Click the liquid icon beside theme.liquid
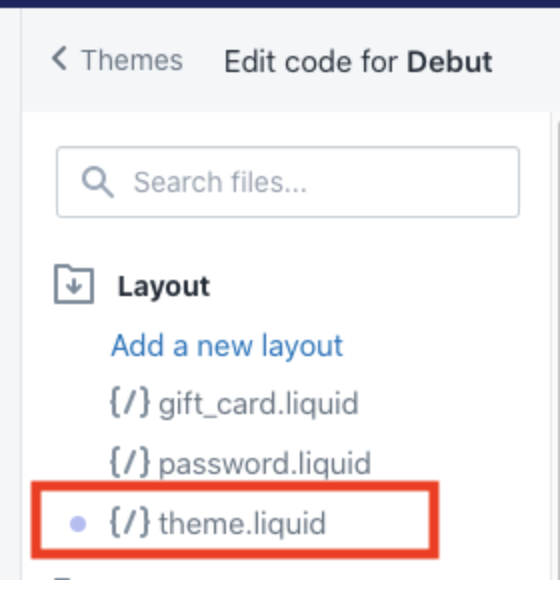 point(130,522)
